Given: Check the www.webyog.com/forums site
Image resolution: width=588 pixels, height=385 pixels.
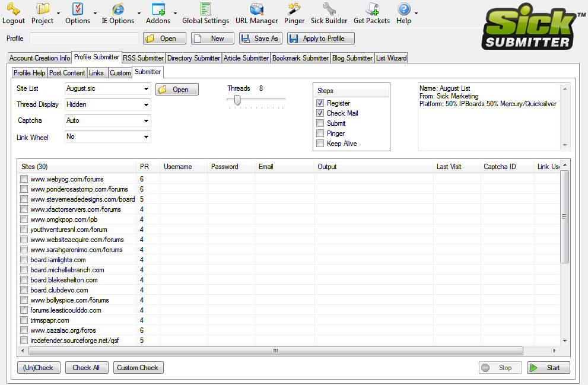Looking at the screenshot, I should click(24, 179).
